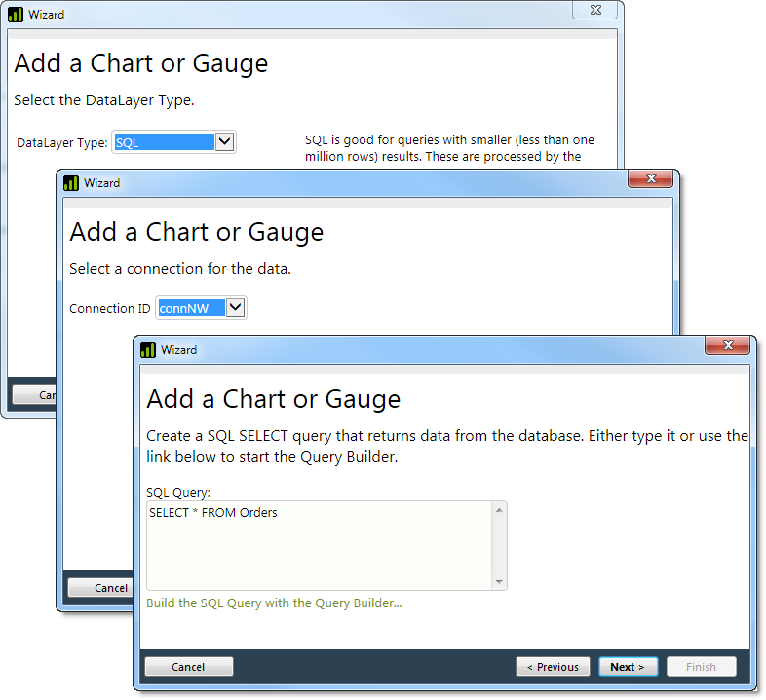Viewport: 766px width, 700px height.
Task: Expand the DataLayer Type dropdown arrow
Action: [224, 142]
